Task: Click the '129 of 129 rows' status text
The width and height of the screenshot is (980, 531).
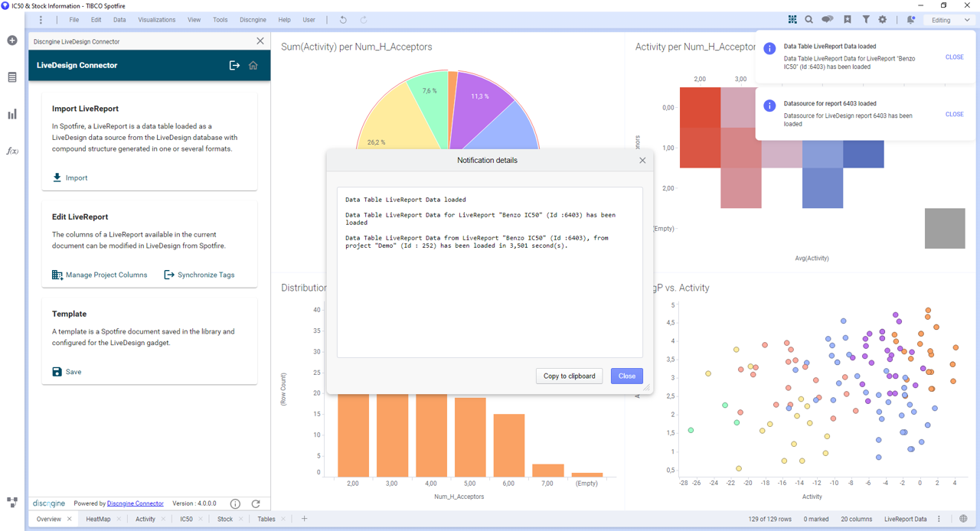Action: point(769,519)
